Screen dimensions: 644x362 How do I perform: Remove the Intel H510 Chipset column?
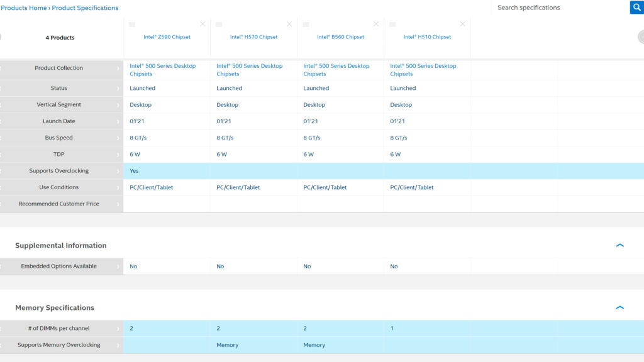click(x=463, y=25)
